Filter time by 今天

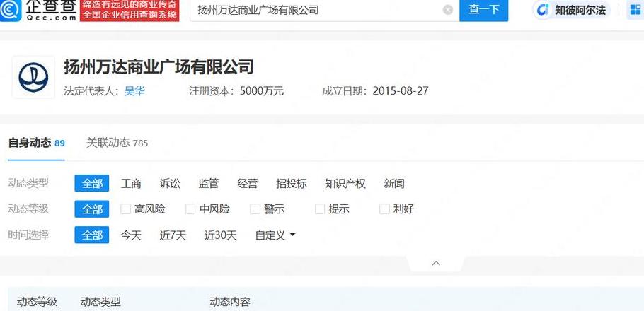[x=131, y=235]
